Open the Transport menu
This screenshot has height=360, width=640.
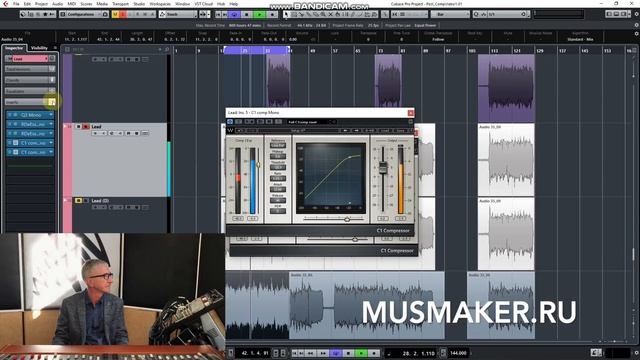tap(120, 4)
